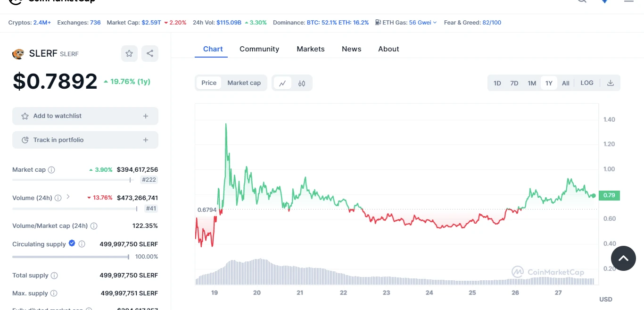The width and height of the screenshot is (644, 310).
Task: Open the Chart tab
Action: click(213, 49)
